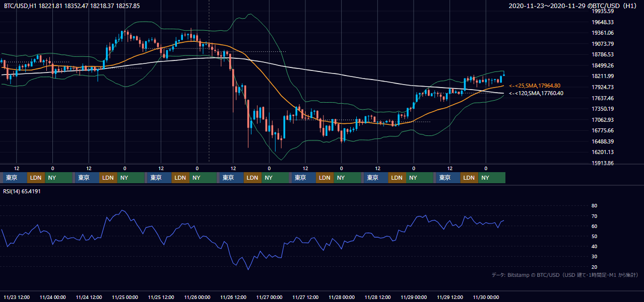The image size is (644, 302).
Task: Click the 11/24 12:00 time label
Action: point(89,297)
